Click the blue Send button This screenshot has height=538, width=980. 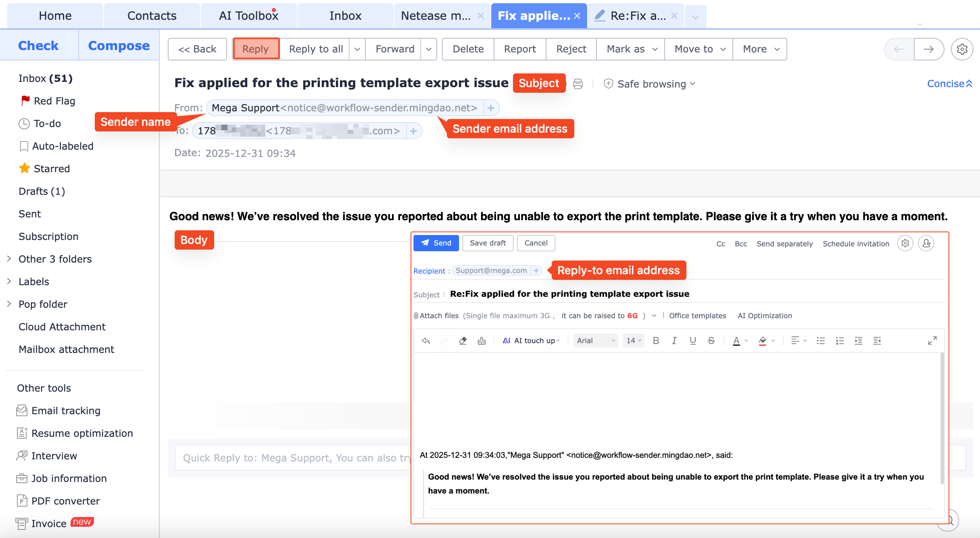point(436,243)
